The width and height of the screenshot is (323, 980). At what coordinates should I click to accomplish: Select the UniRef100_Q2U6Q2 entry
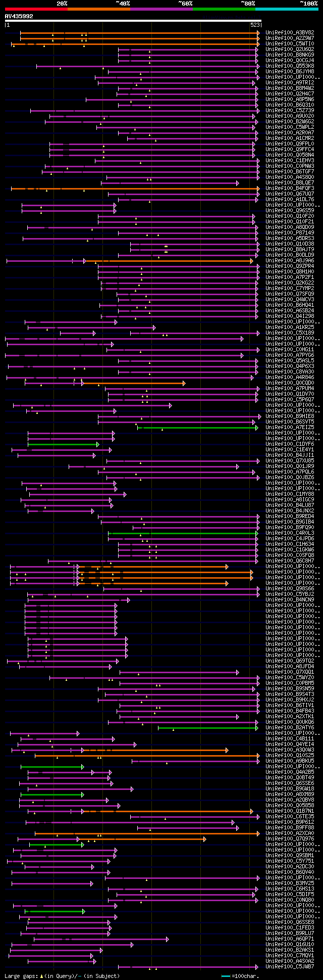[290, 49]
